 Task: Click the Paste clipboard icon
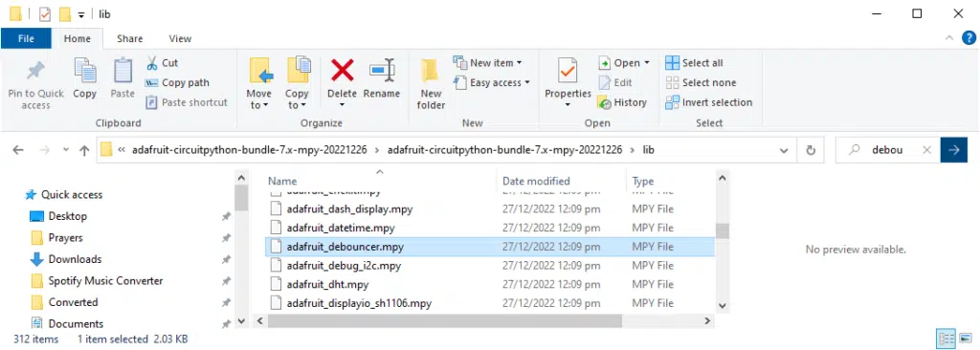(x=122, y=71)
